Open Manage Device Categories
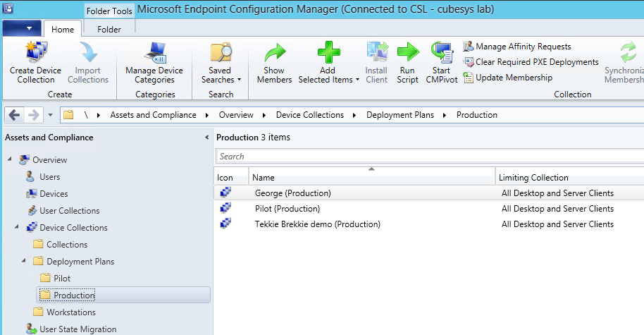This screenshot has width=644, height=335. coord(154,54)
